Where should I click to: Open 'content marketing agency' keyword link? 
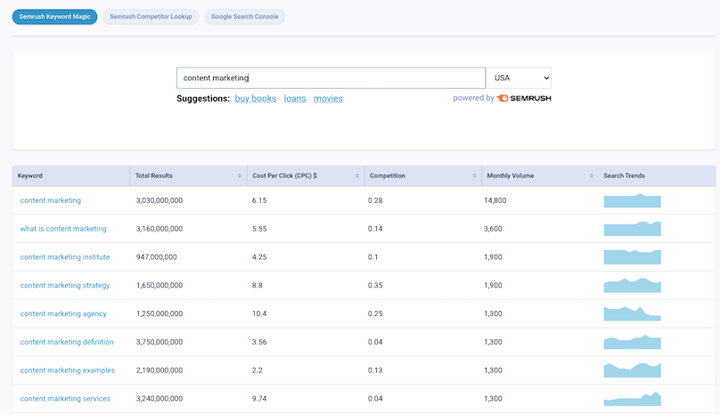63,314
